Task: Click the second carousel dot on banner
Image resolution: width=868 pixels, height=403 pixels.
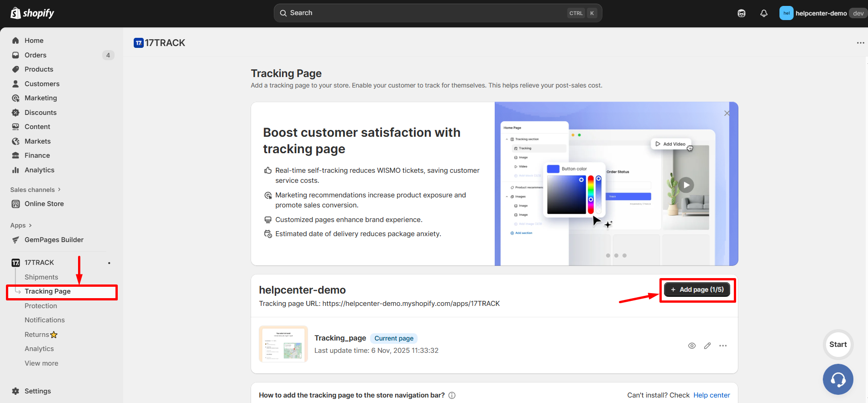Action: pyautogui.click(x=616, y=255)
